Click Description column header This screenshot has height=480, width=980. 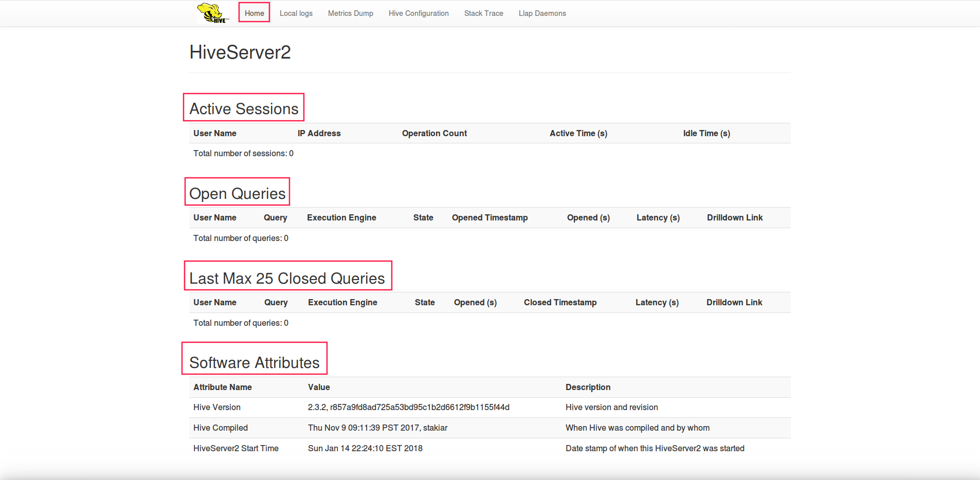(588, 387)
